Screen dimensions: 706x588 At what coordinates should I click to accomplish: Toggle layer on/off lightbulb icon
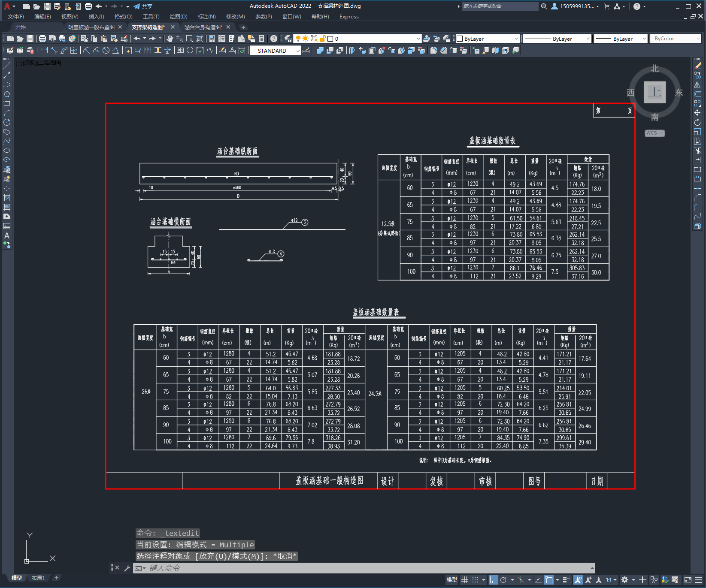tap(298, 39)
